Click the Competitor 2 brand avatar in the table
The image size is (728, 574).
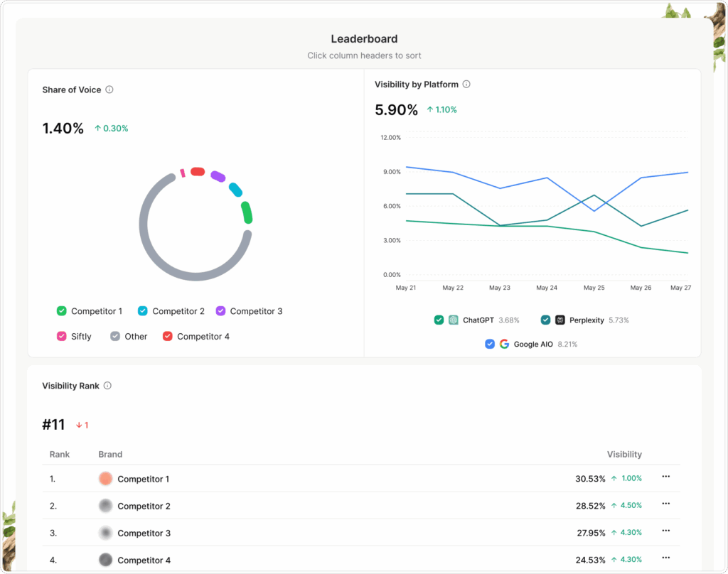[x=106, y=506]
